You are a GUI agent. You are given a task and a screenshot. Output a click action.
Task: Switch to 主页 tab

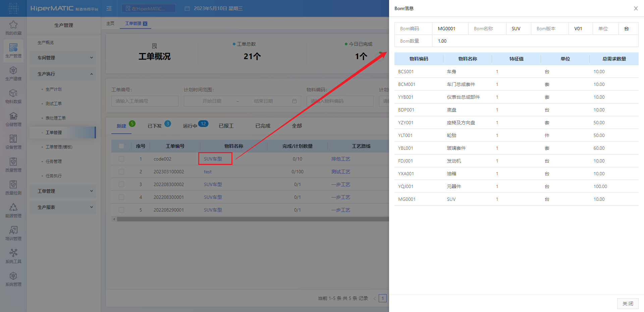pos(110,24)
